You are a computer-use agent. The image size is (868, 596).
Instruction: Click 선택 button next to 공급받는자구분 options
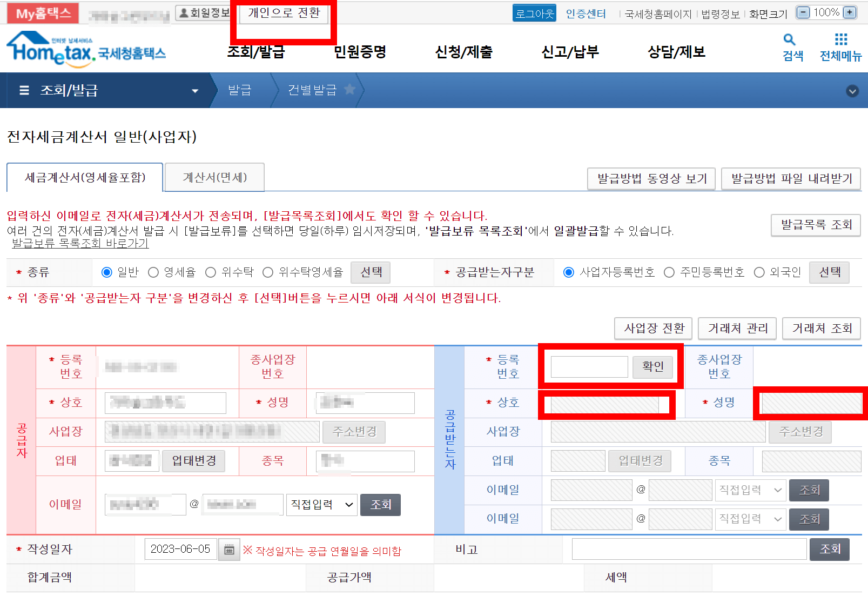(829, 272)
